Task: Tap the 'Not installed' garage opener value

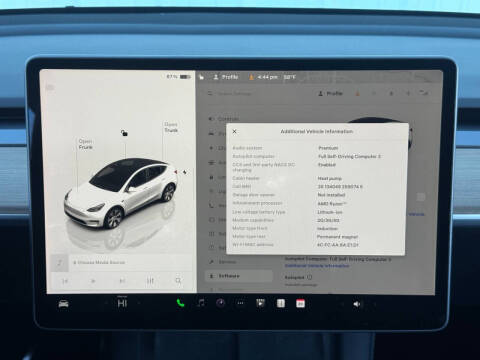Action: [331, 195]
